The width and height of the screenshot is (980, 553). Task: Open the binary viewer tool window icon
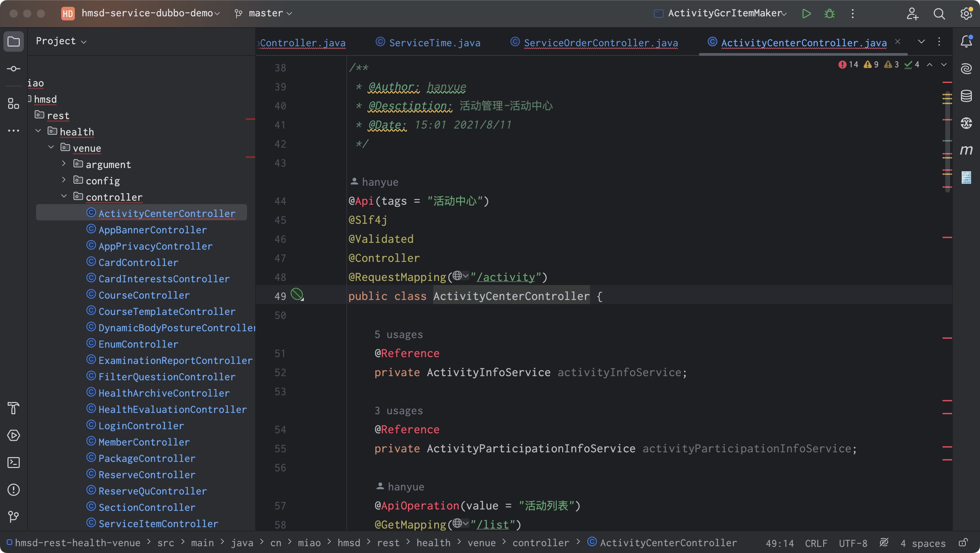tap(966, 177)
